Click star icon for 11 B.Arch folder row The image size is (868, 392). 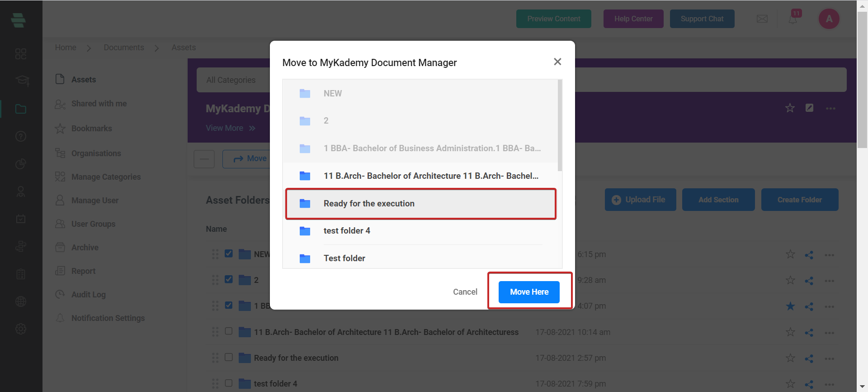(790, 332)
